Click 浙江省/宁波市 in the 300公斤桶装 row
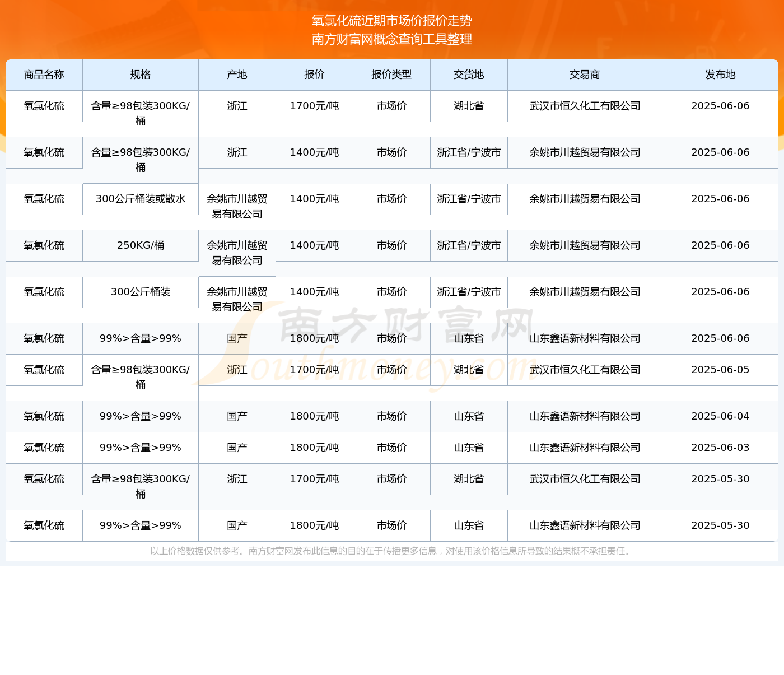 (469, 292)
